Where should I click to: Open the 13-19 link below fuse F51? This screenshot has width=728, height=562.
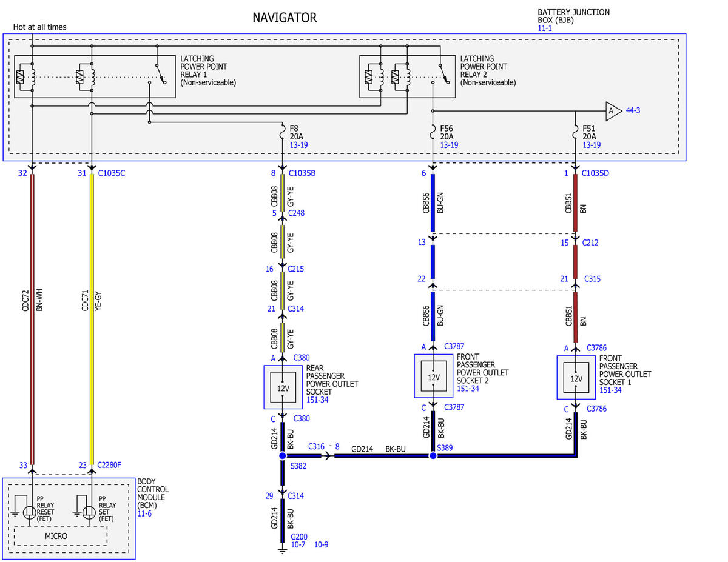point(591,146)
